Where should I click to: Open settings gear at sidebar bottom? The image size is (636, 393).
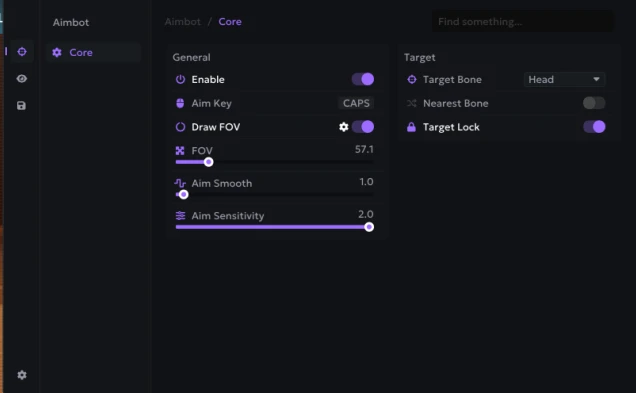tap(22, 375)
